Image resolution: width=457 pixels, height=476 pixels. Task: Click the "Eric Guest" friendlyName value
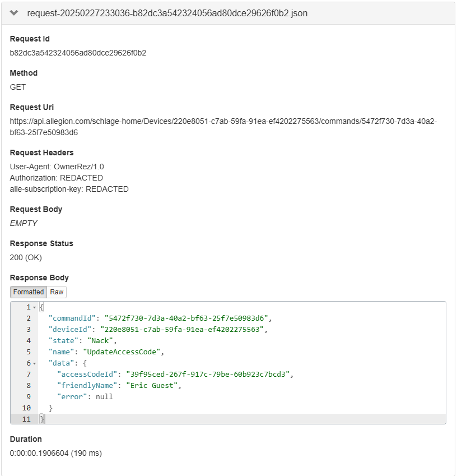click(153, 386)
